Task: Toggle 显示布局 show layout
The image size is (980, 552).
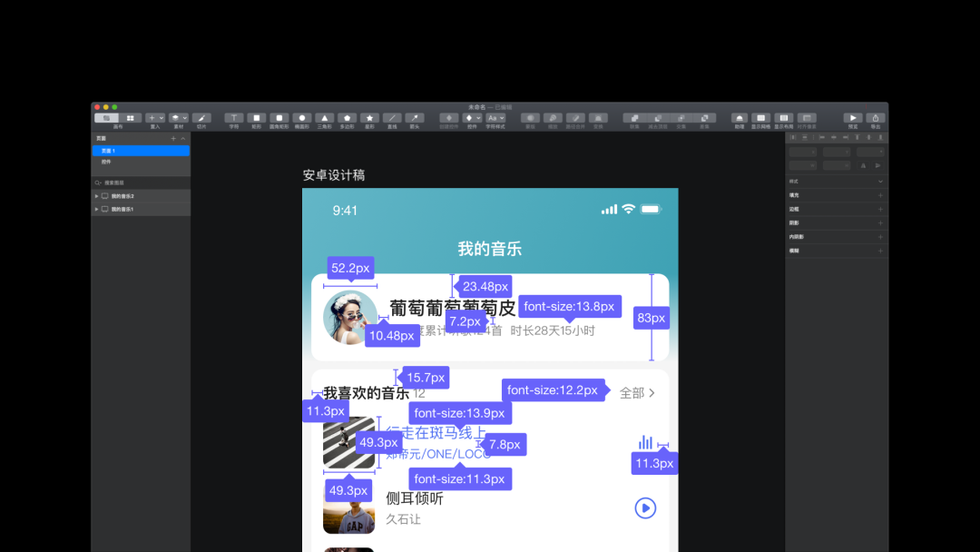Action: point(784,117)
